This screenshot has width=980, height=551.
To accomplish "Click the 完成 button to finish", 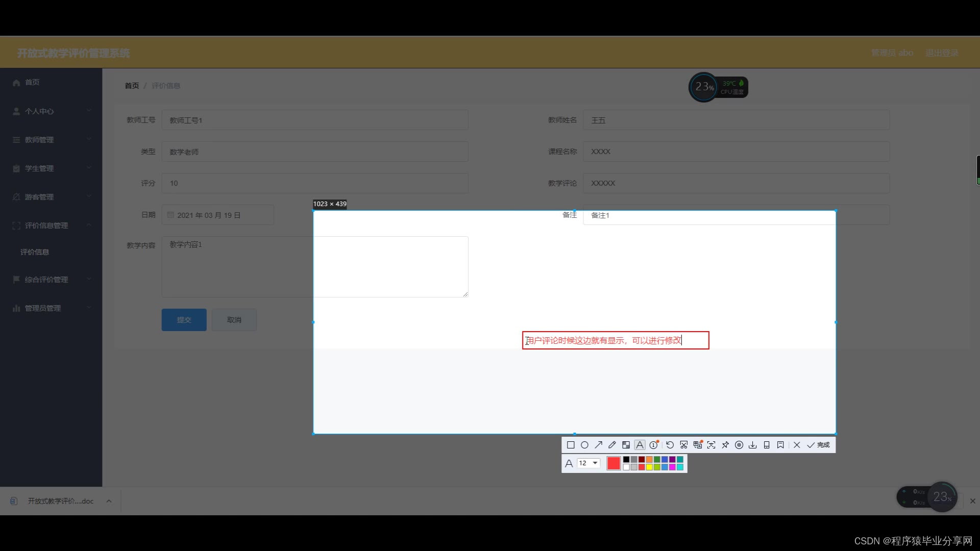I will point(818,445).
